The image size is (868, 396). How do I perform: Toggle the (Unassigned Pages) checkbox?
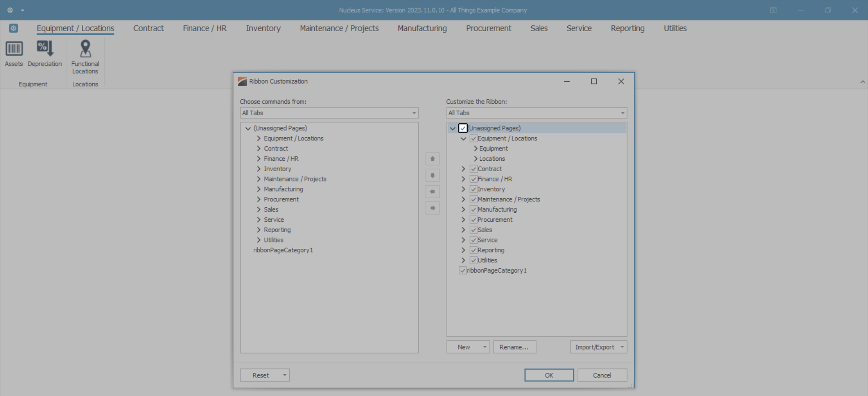pos(463,128)
